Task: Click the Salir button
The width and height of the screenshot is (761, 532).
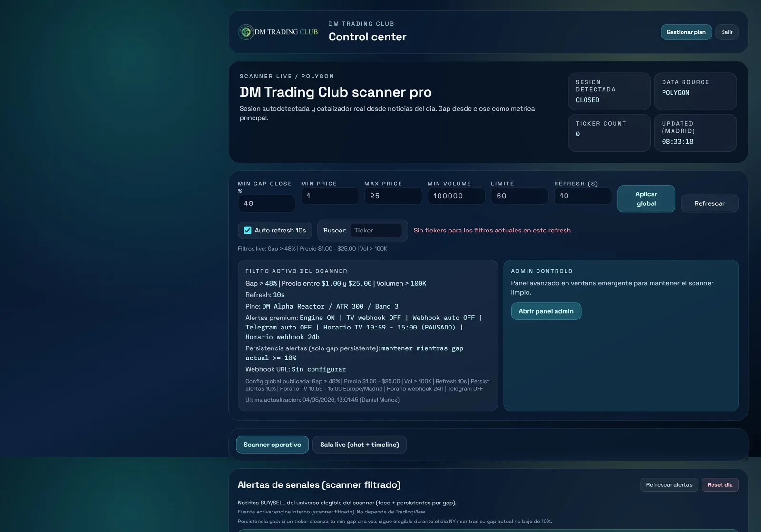Action: click(x=727, y=32)
